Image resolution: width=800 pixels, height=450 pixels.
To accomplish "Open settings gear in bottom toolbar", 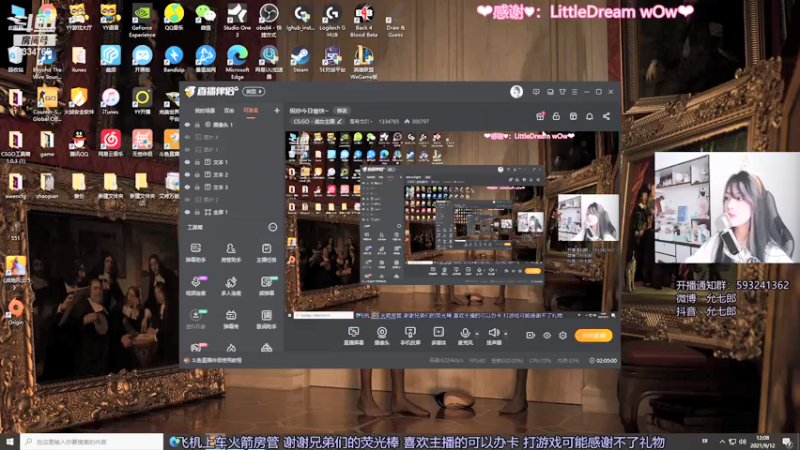I will (563, 335).
